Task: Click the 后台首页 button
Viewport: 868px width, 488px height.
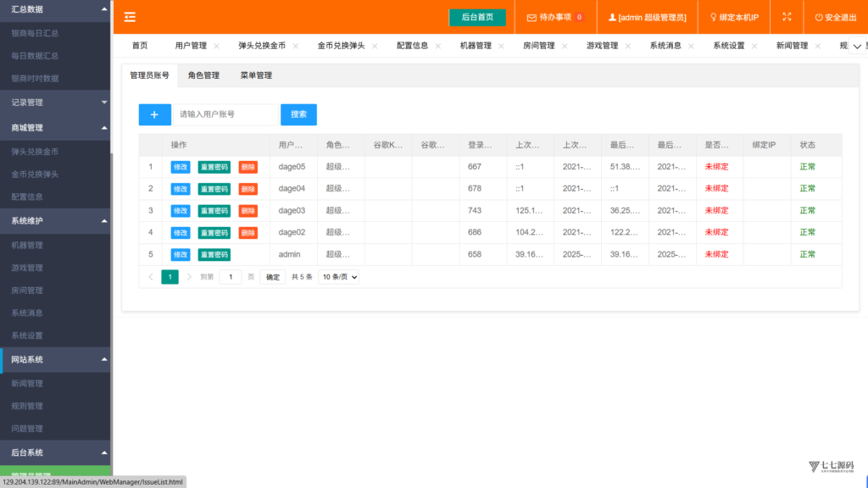Action: pos(477,17)
